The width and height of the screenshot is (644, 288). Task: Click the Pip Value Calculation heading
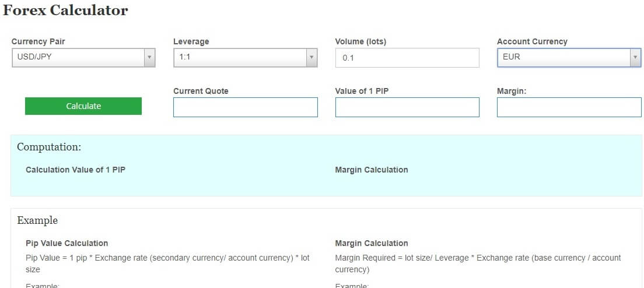(x=67, y=243)
